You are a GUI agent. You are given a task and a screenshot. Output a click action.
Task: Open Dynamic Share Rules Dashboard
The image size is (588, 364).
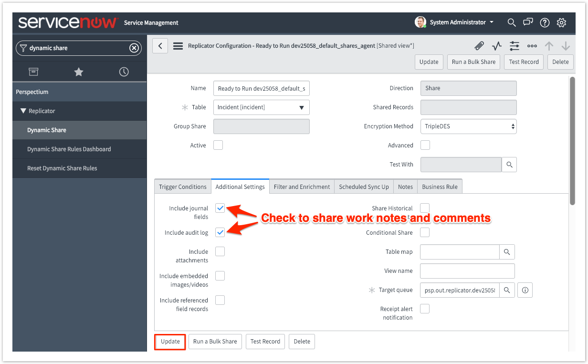tap(79, 149)
